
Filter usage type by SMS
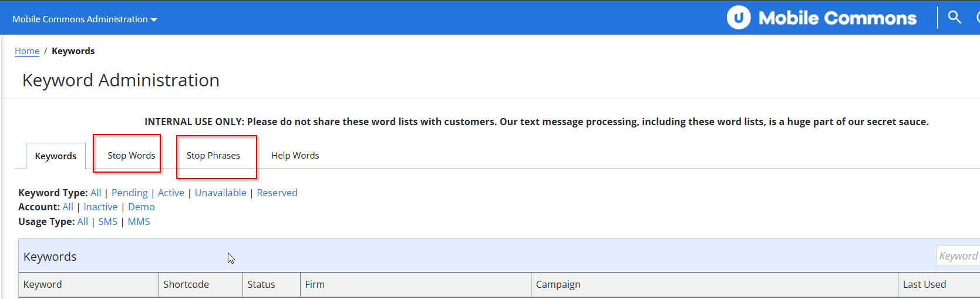[x=108, y=221]
